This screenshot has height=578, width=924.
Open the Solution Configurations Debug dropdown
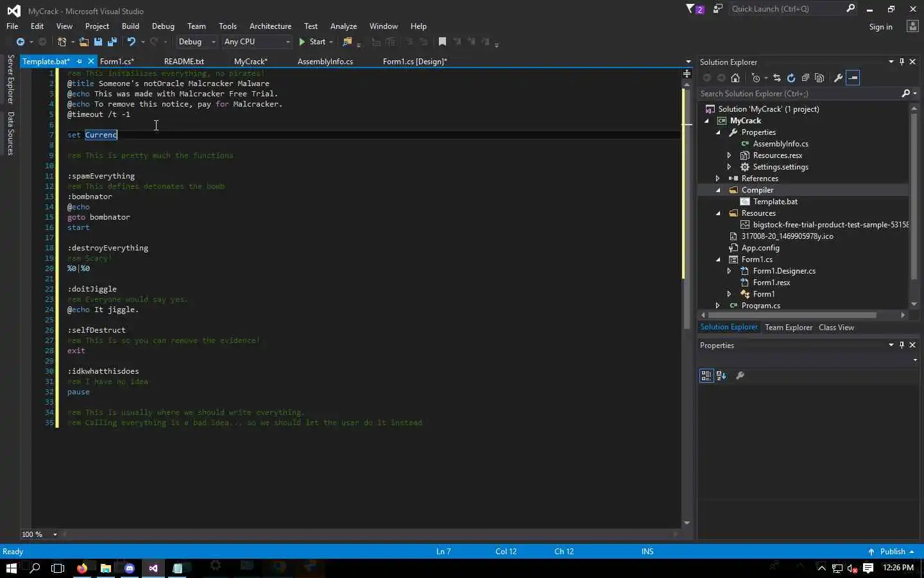pos(197,42)
